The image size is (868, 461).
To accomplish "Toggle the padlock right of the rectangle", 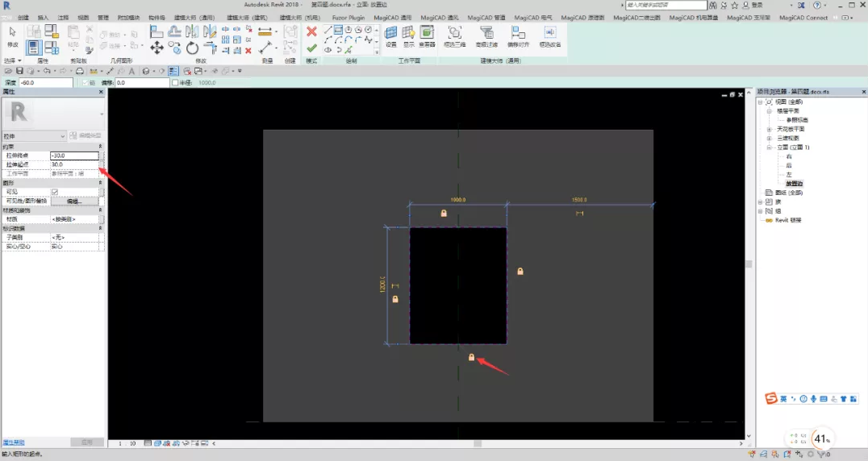I will pyautogui.click(x=520, y=271).
